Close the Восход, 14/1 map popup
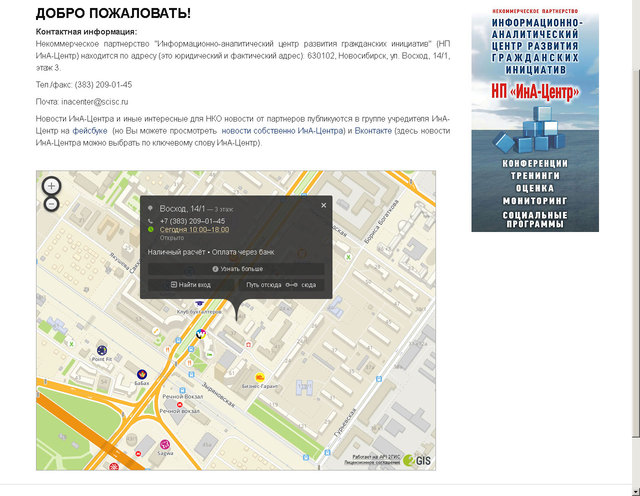The width and height of the screenshot is (640, 496). point(324,205)
